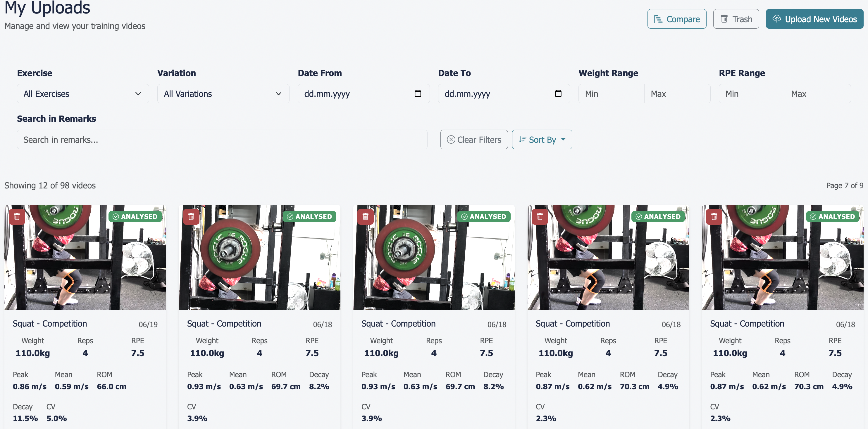The width and height of the screenshot is (868, 429).
Task: Click the RPE Range Min field
Action: pyautogui.click(x=752, y=94)
